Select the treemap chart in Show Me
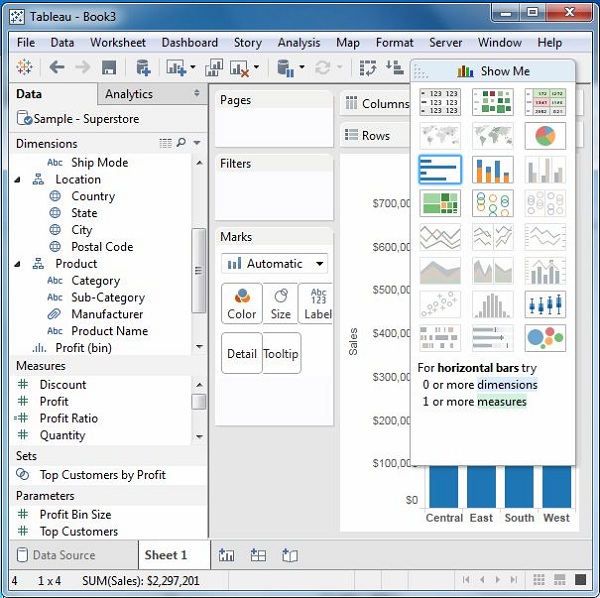This screenshot has width=600, height=598. 440,203
